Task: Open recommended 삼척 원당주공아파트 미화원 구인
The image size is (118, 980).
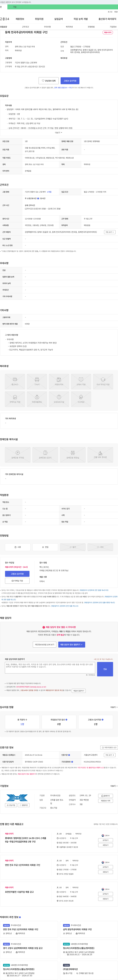Action: pos(77,929)
